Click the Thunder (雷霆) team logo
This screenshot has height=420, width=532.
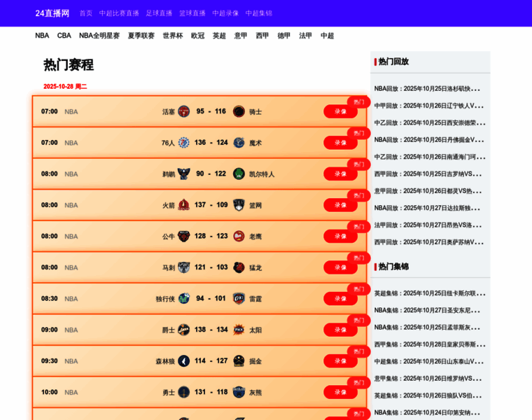239,298
